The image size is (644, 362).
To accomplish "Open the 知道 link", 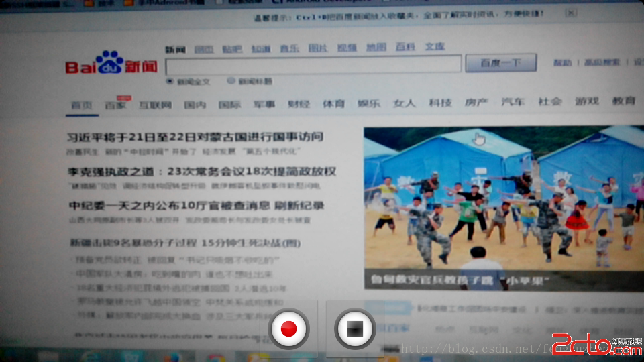I will click(261, 49).
